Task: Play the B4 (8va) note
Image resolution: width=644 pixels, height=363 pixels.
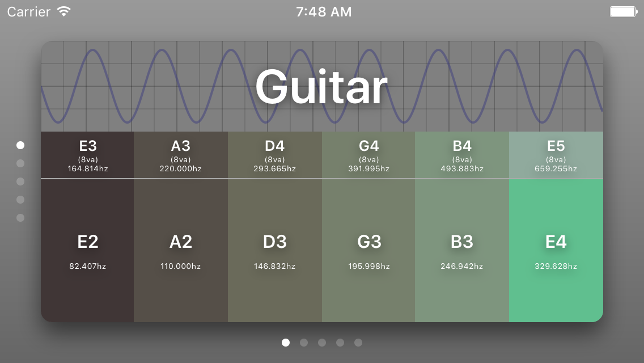Action: 462,155
